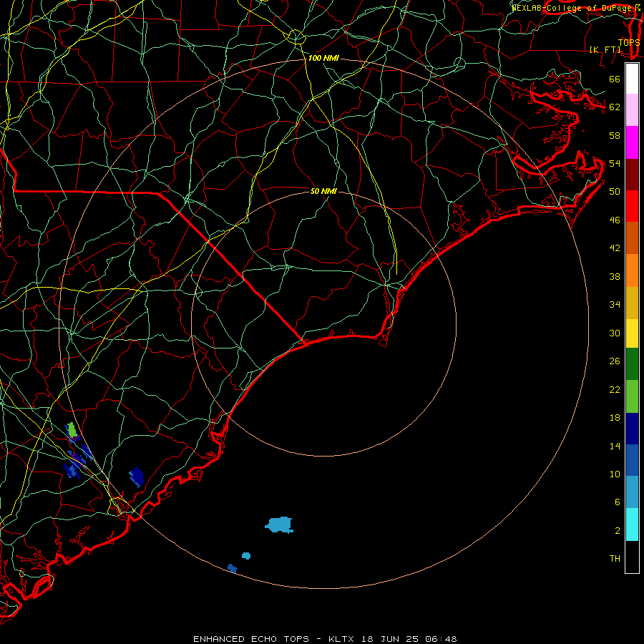Click the dark blue echo on the outer ring
Viewport: 644px width, 644px height.
tap(232, 568)
